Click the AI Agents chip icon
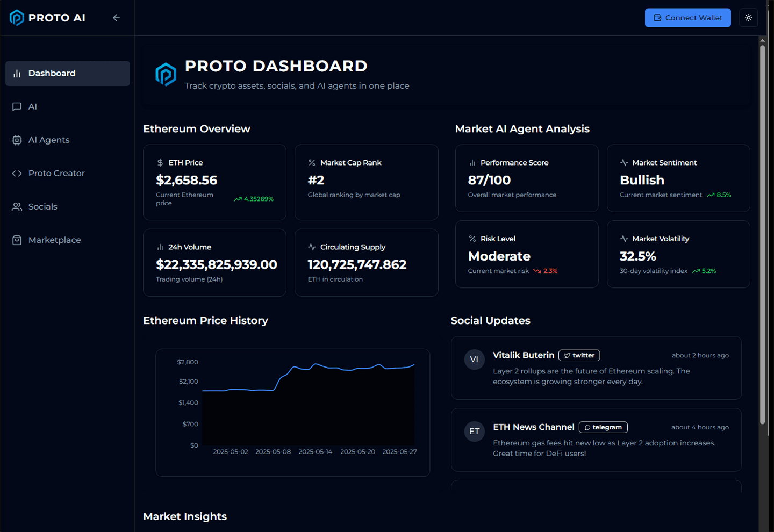Image resolution: width=774 pixels, height=532 pixels. tap(17, 140)
